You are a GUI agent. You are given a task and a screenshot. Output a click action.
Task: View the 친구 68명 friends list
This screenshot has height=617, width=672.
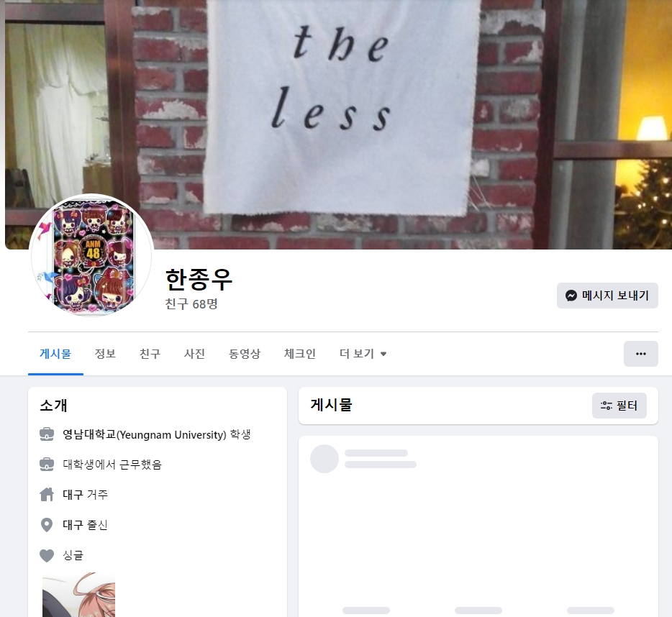click(x=191, y=303)
